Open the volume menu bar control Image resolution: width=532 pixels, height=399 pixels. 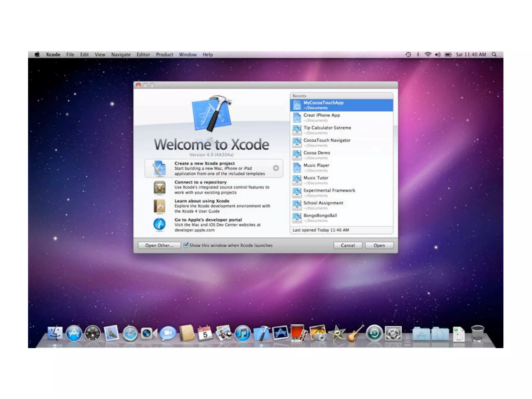tap(438, 55)
